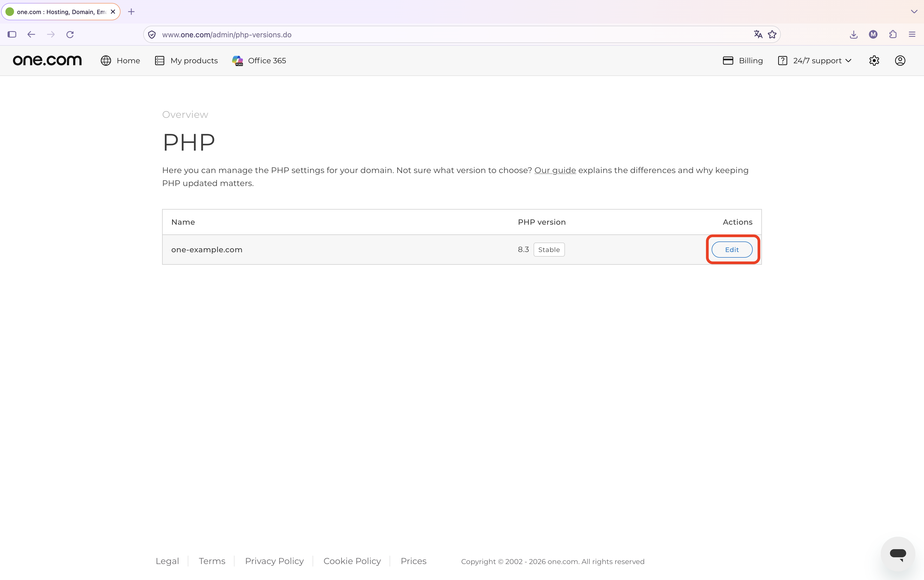Image resolution: width=924 pixels, height=580 pixels.
Task: Open the browser profile M avatar
Action: point(873,35)
